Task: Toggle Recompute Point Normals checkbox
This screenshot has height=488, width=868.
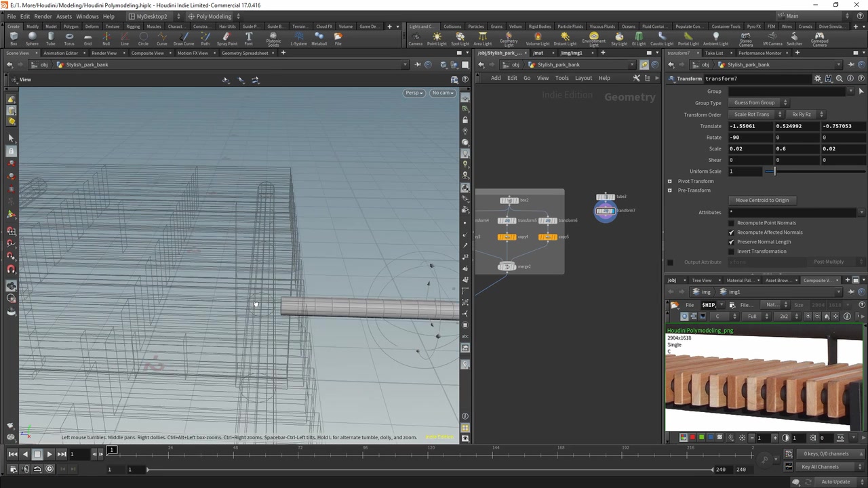Action: [x=731, y=222]
